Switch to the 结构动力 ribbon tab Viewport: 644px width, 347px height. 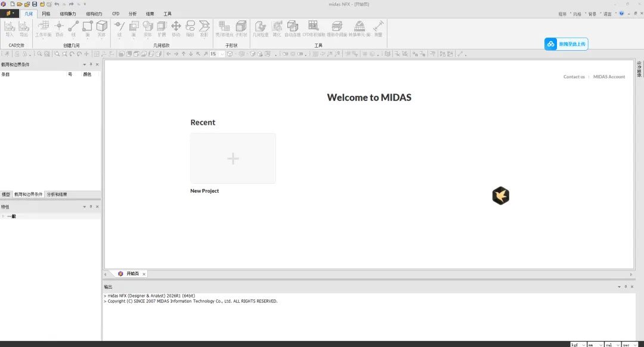click(x=94, y=14)
